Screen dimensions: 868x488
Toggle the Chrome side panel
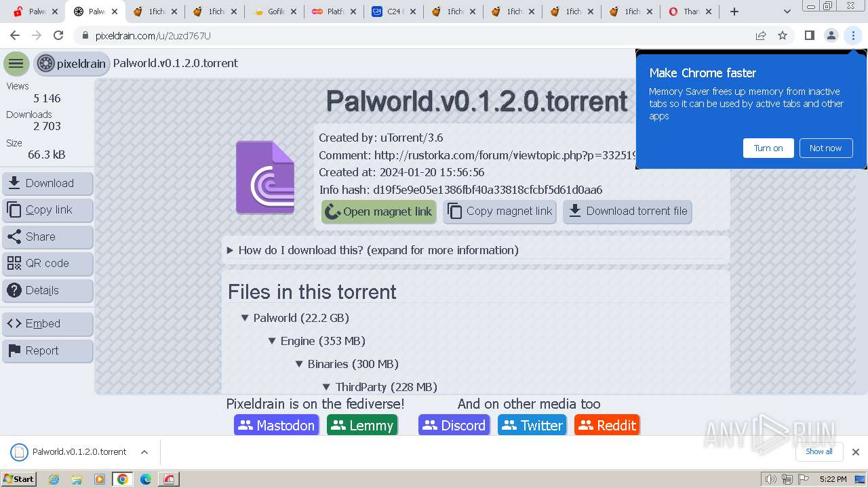(x=809, y=35)
